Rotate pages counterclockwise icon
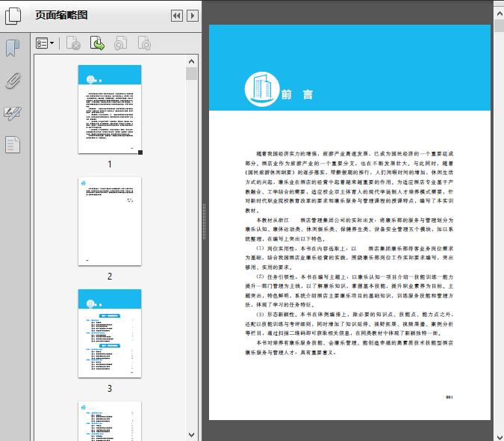504x441 pixels. point(120,43)
